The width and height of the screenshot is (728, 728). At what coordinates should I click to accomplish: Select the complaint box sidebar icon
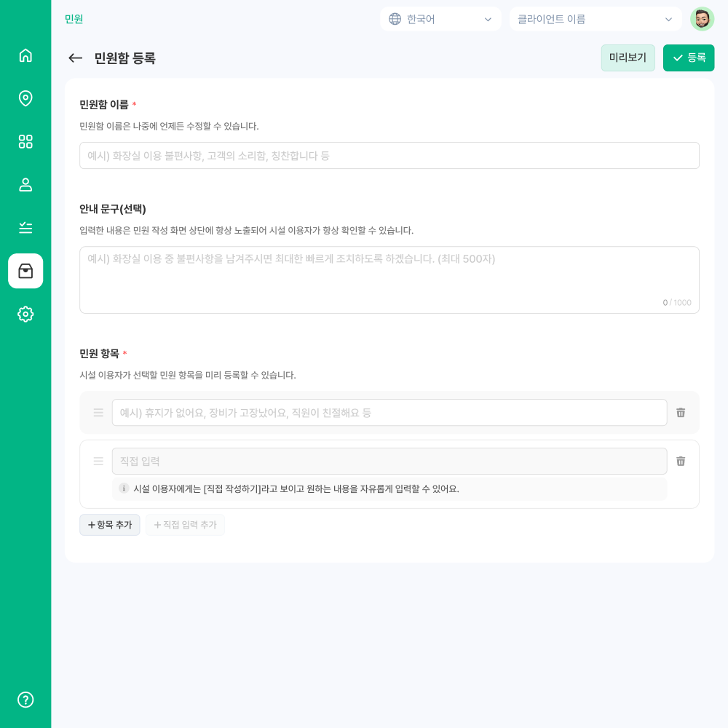click(25, 271)
